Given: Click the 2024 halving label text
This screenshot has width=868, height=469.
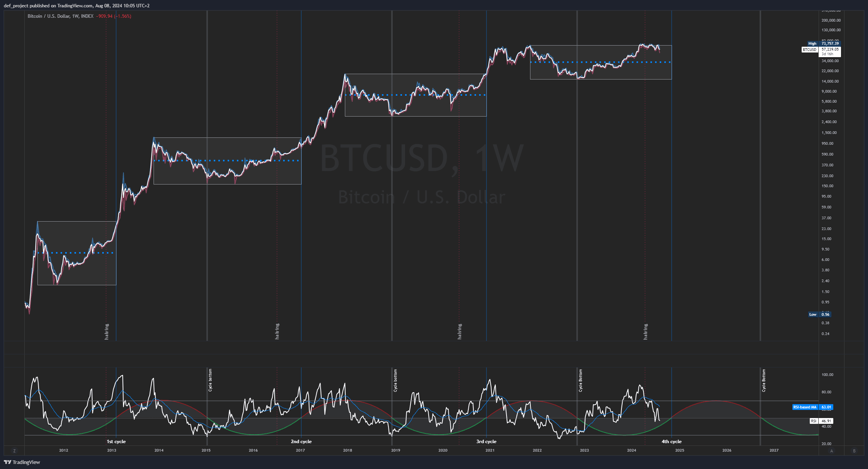Looking at the screenshot, I should point(646,332).
